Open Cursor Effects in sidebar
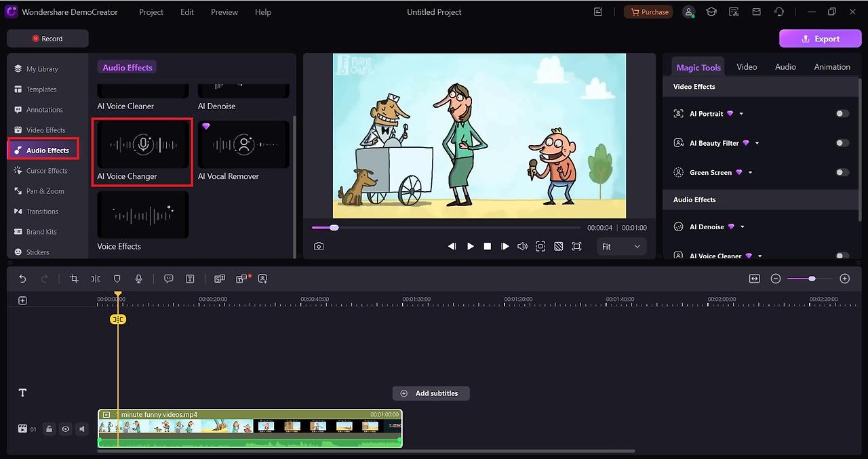The height and width of the screenshot is (459, 868). pos(47,171)
